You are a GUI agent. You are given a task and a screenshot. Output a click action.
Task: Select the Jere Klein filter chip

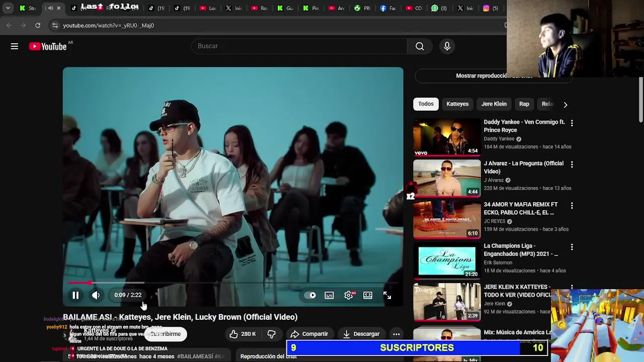(x=494, y=104)
